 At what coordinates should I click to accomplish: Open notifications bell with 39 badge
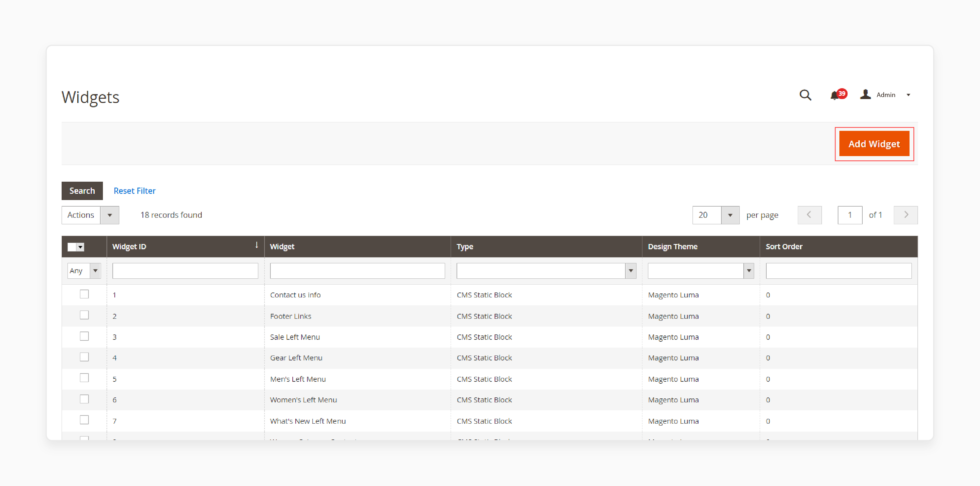click(838, 94)
